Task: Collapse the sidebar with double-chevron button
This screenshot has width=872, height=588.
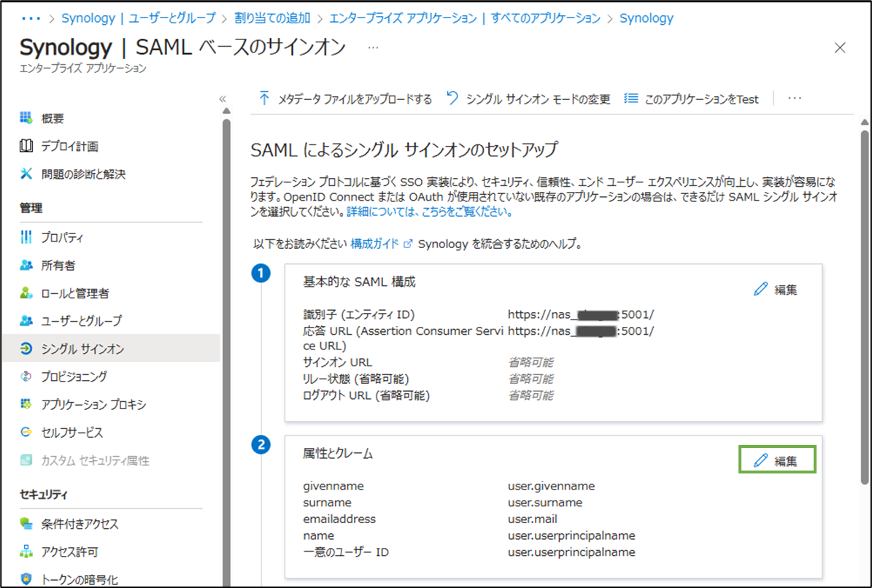Action: pyautogui.click(x=223, y=99)
